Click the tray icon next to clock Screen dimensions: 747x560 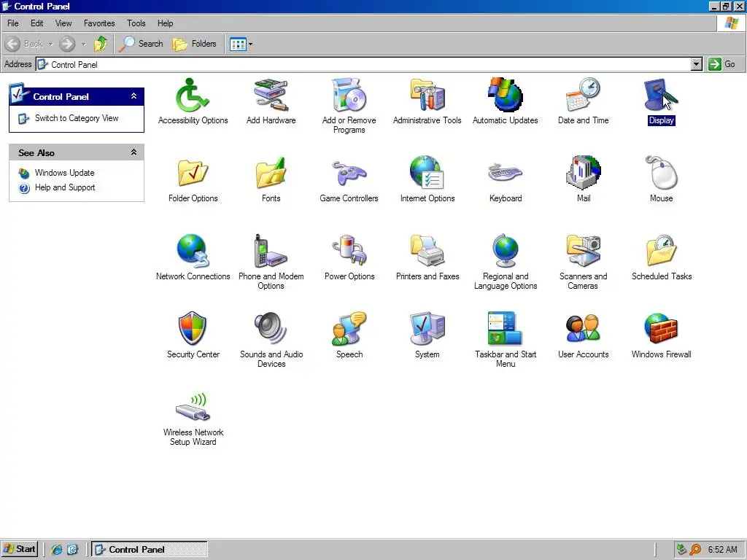point(695,550)
